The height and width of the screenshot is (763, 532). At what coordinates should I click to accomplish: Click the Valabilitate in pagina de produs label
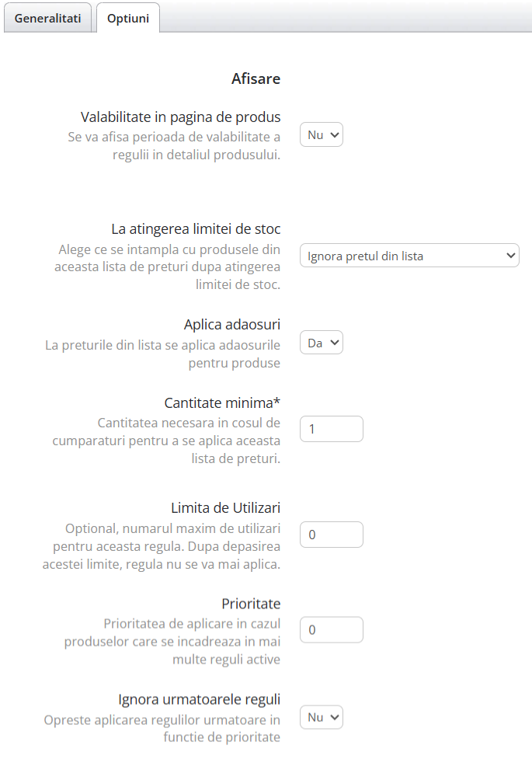(x=180, y=117)
